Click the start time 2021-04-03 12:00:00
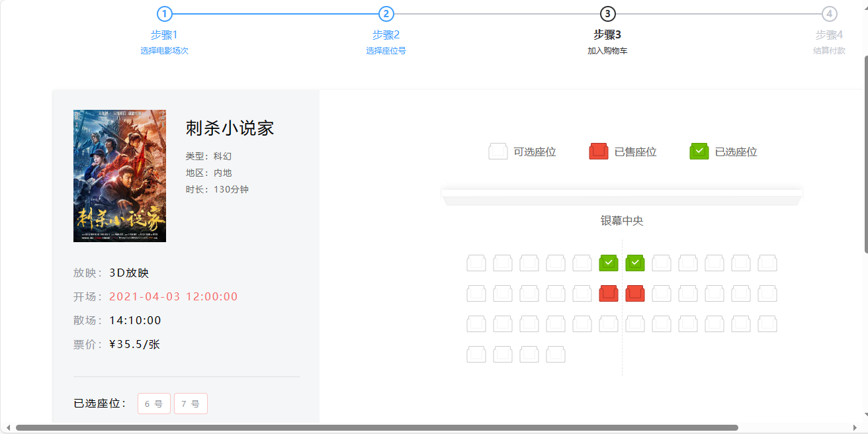 pyautogui.click(x=173, y=297)
